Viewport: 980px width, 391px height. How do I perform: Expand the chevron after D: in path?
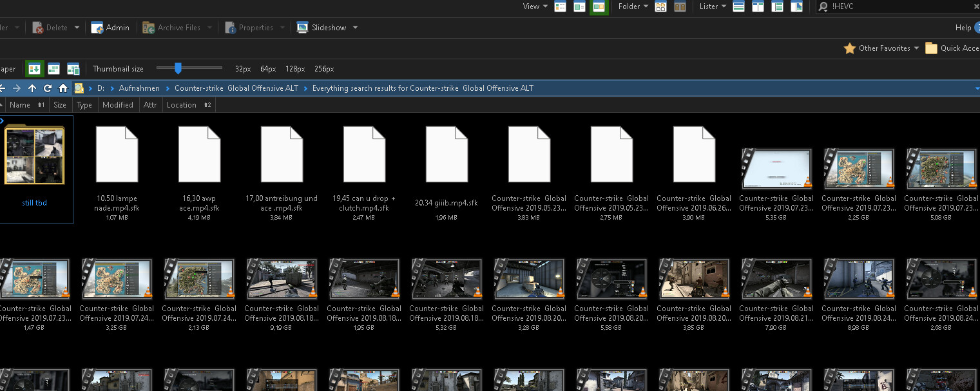(111, 88)
